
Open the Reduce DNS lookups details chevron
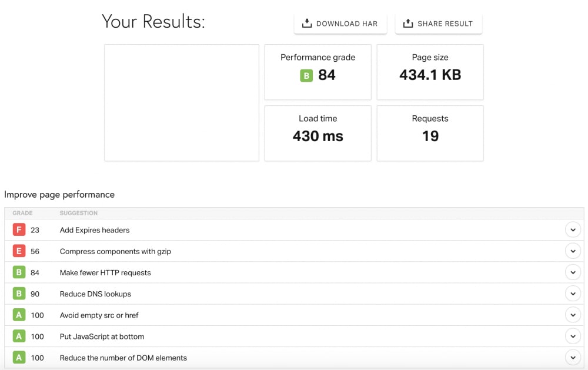pos(572,294)
